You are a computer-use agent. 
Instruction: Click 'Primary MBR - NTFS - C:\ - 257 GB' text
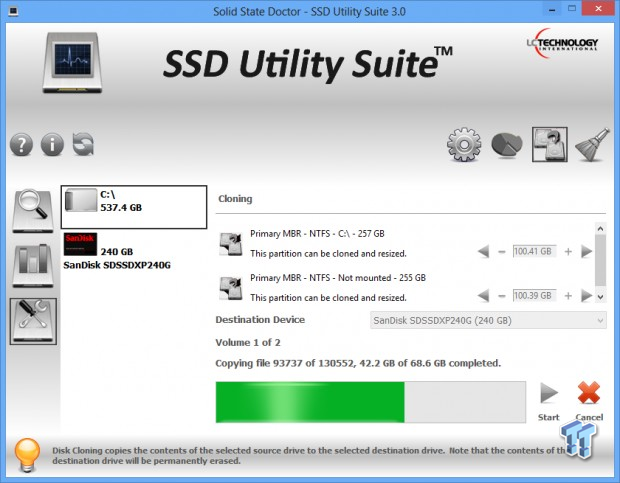pyautogui.click(x=317, y=234)
